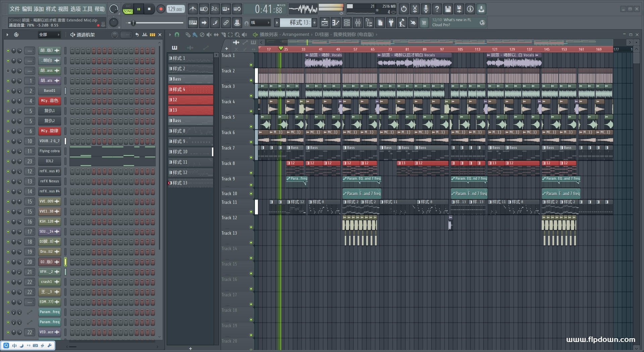
Task: Toggle mute LED on Flying cobra channel
Action: [x=8, y=151]
